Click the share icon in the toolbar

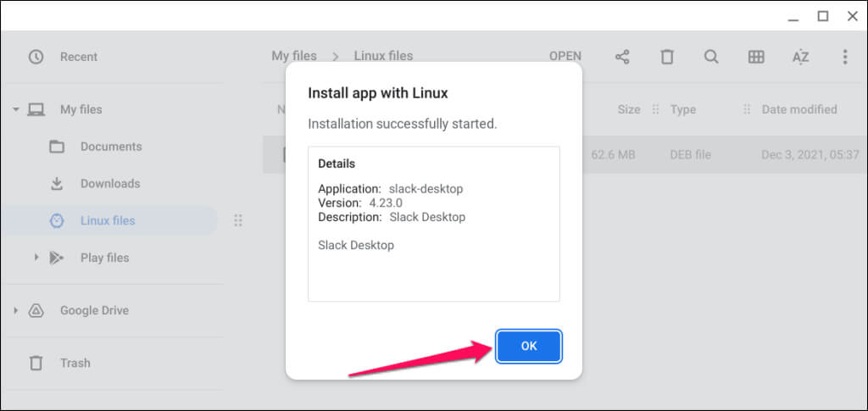point(622,57)
